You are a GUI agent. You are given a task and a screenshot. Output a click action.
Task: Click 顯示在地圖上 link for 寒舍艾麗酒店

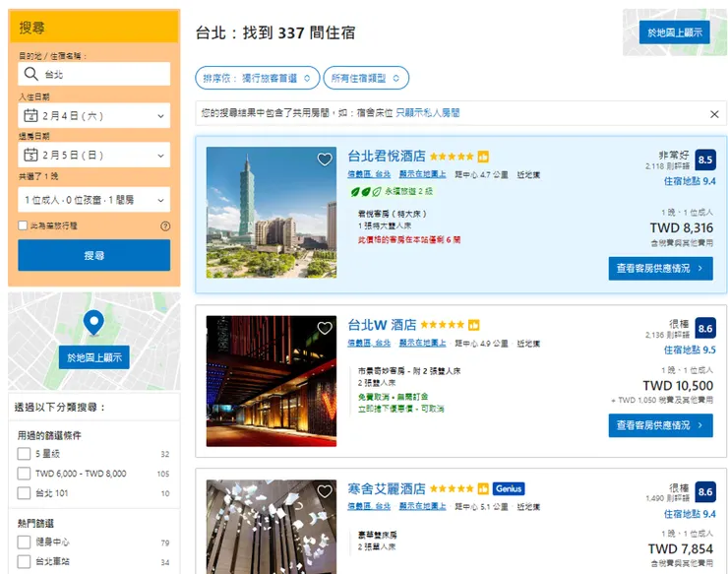tap(422, 506)
